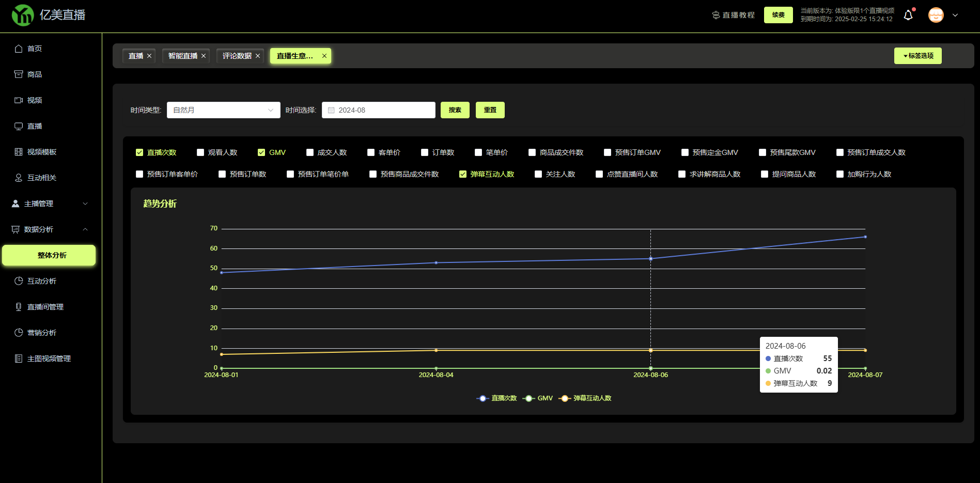The image size is (980, 483).
Task: Close the 评论数据 tab
Action: [x=258, y=56]
